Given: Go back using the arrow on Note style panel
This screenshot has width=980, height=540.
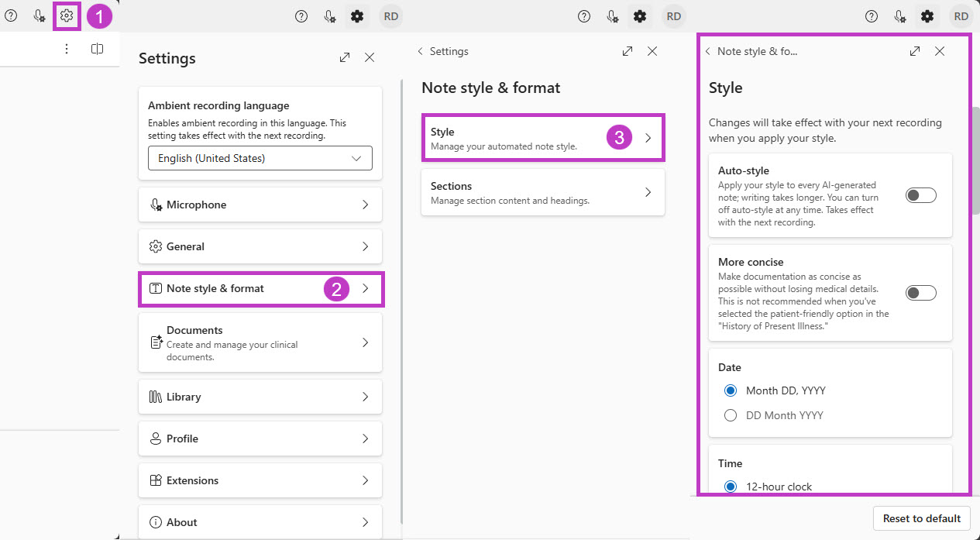Looking at the screenshot, I should pos(708,51).
